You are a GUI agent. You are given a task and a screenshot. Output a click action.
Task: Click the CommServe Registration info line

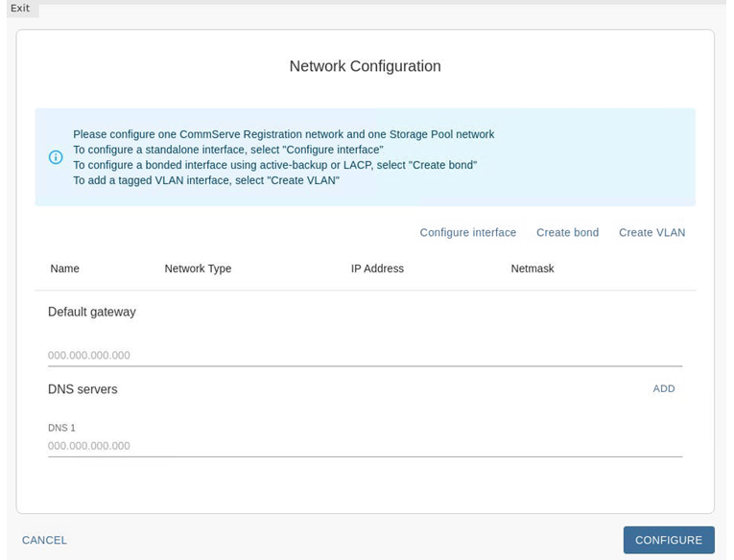pyautogui.click(x=283, y=134)
